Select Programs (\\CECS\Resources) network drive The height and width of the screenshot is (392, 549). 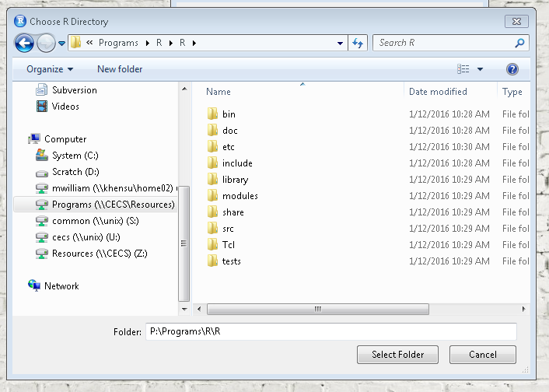[x=113, y=205]
